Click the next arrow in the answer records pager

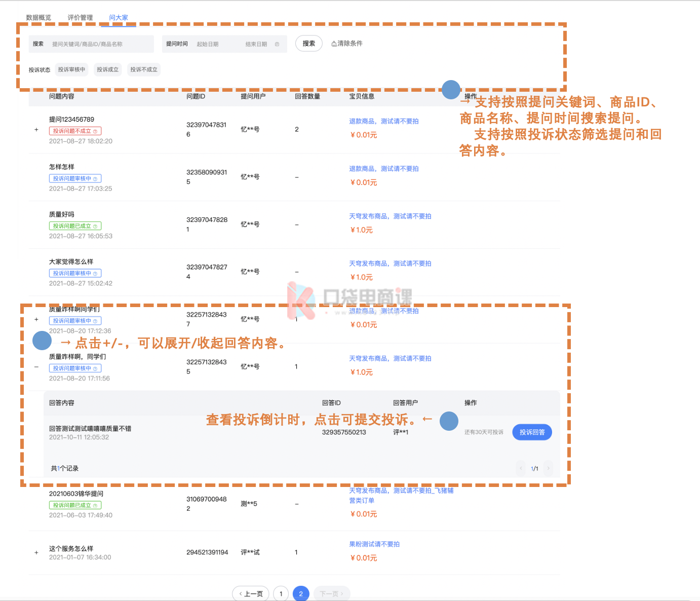point(548,468)
